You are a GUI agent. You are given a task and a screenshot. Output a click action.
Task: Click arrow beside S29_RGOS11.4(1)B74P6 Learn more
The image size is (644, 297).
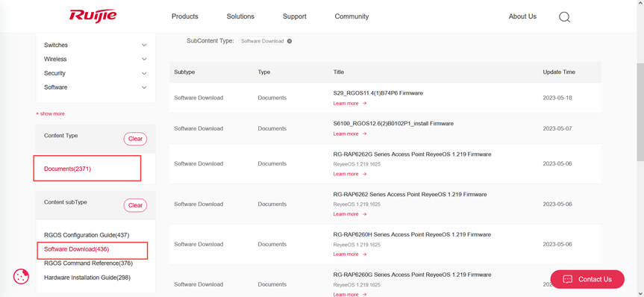(364, 104)
